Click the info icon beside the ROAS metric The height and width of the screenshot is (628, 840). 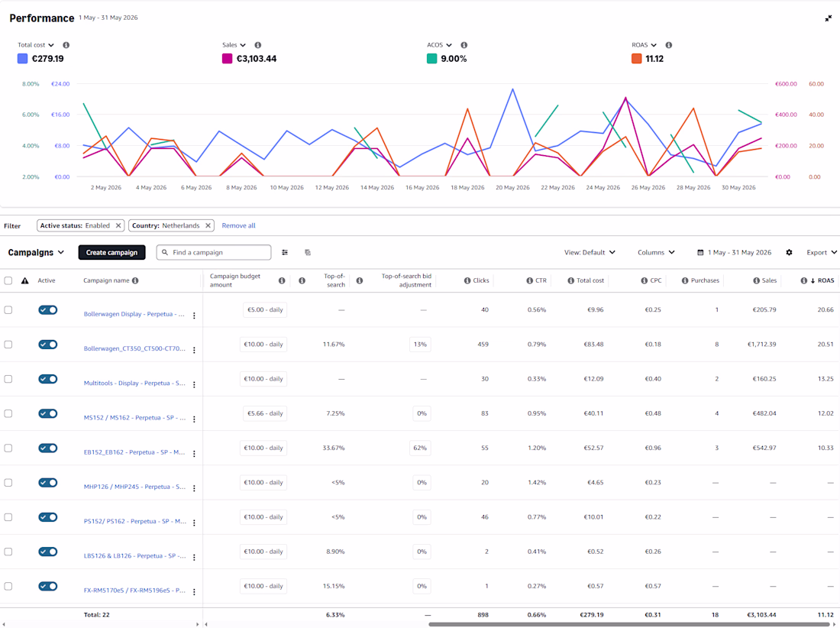(669, 45)
